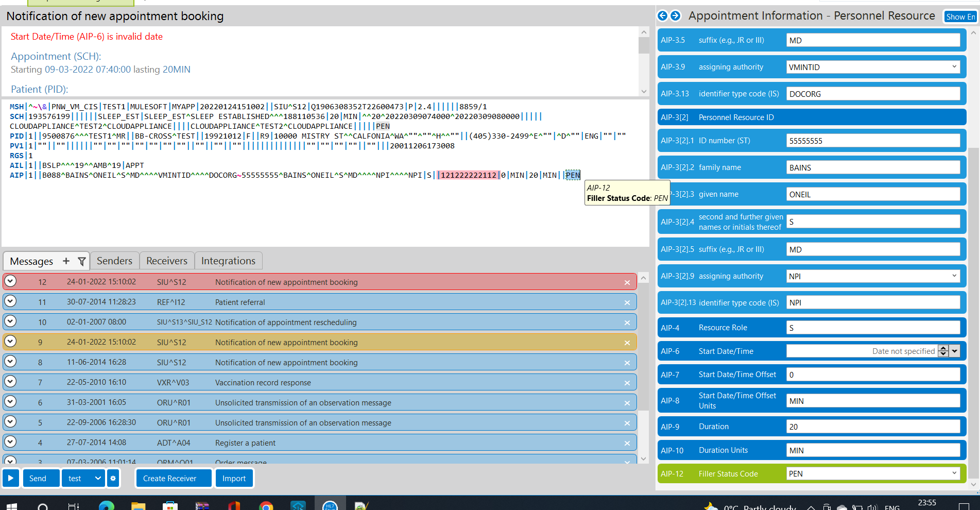Open Chrome from the taskbar

point(266,507)
